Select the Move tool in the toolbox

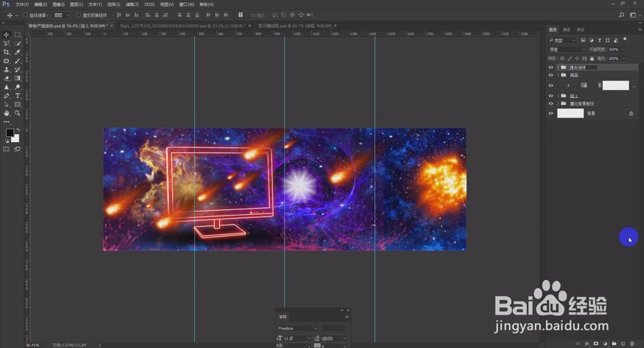point(6,35)
